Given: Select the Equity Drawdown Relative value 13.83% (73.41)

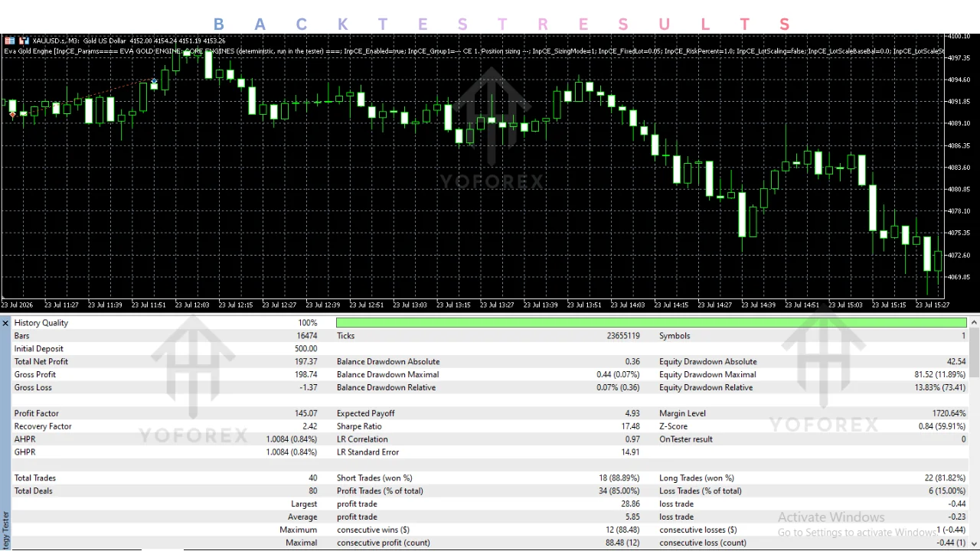Looking at the screenshot, I should (940, 388).
